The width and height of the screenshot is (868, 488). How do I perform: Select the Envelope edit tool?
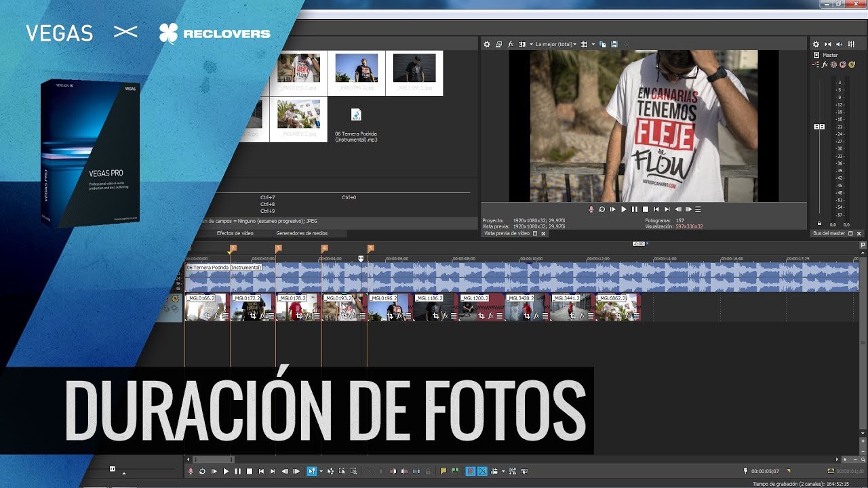[x=330, y=471]
